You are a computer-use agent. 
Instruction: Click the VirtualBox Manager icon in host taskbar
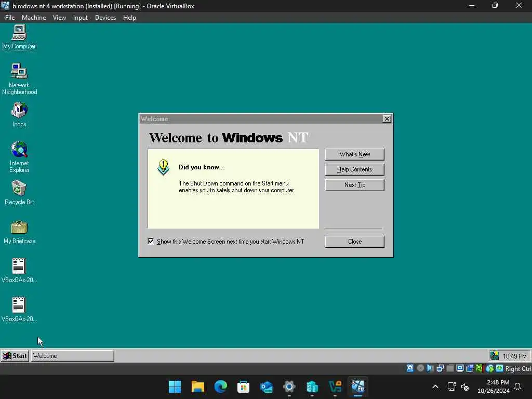coord(335,387)
